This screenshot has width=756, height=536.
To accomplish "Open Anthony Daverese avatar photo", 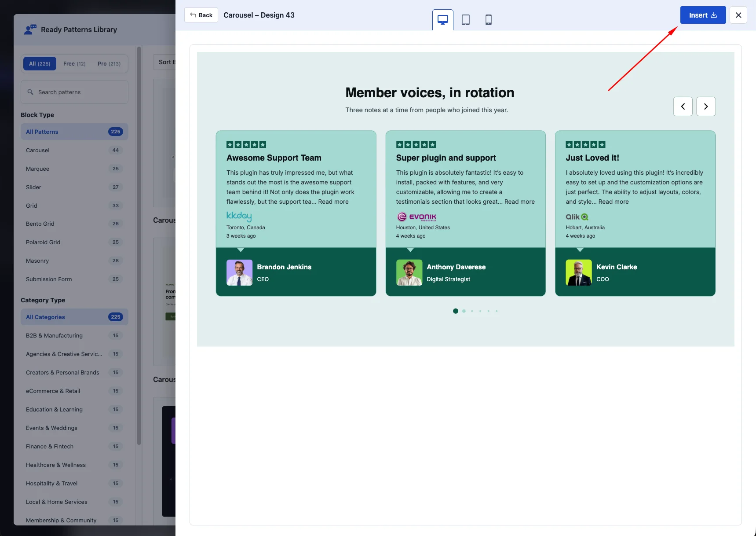I will click(409, 272).
